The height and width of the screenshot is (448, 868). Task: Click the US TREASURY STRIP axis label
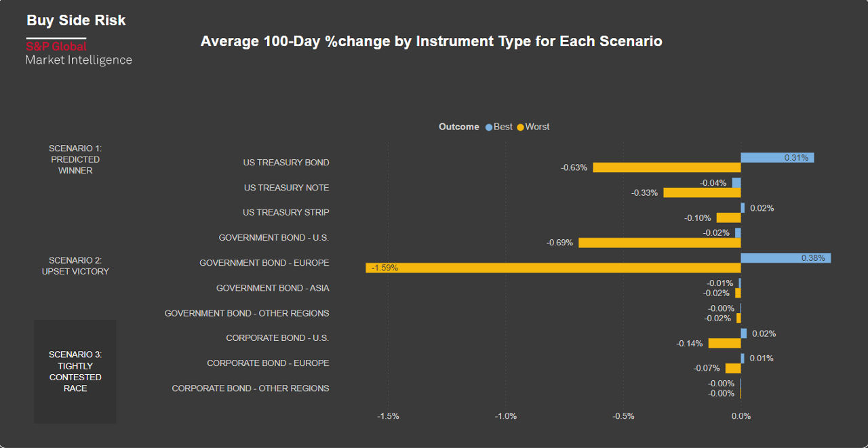[285, 213]
